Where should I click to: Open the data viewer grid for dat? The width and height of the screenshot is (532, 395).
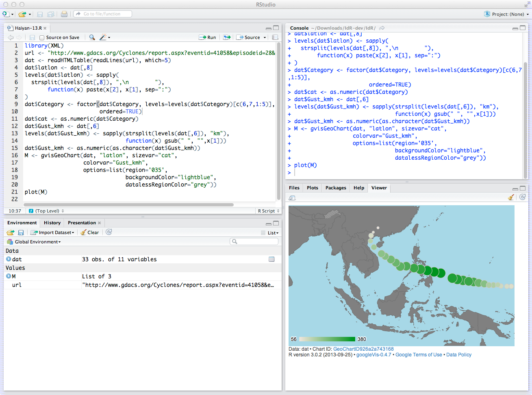pos(271,259)
